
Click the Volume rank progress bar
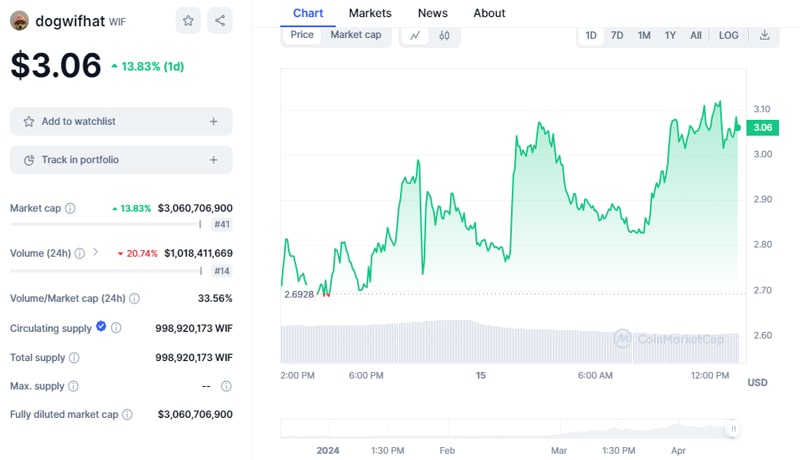click(106, 271)
